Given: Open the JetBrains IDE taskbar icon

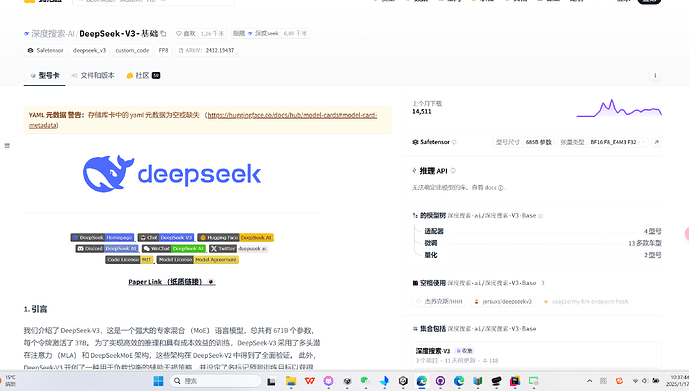Looking at the screenshot, I should click(x=515, y=381).
